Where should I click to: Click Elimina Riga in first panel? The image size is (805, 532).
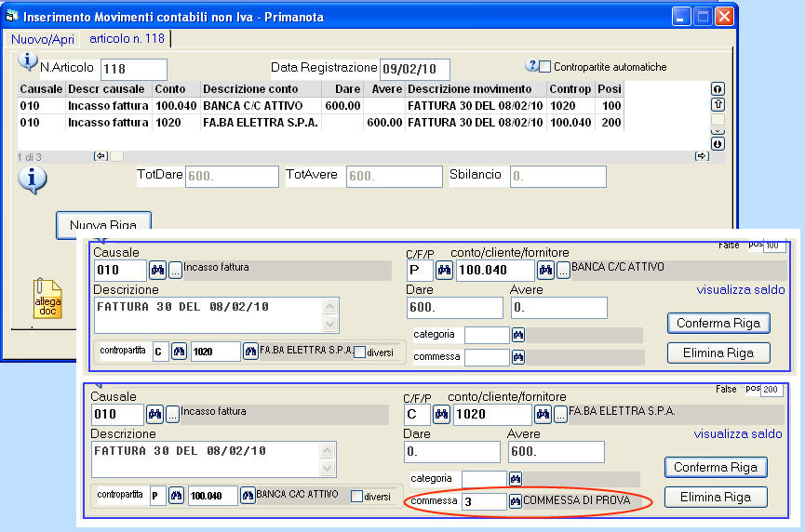click(718, 352)
